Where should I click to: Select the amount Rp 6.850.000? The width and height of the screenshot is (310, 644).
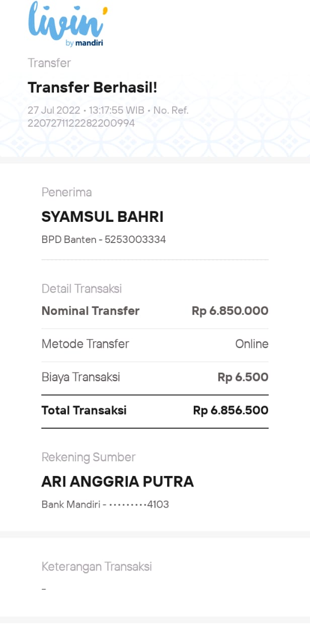(x=230, y=311)
